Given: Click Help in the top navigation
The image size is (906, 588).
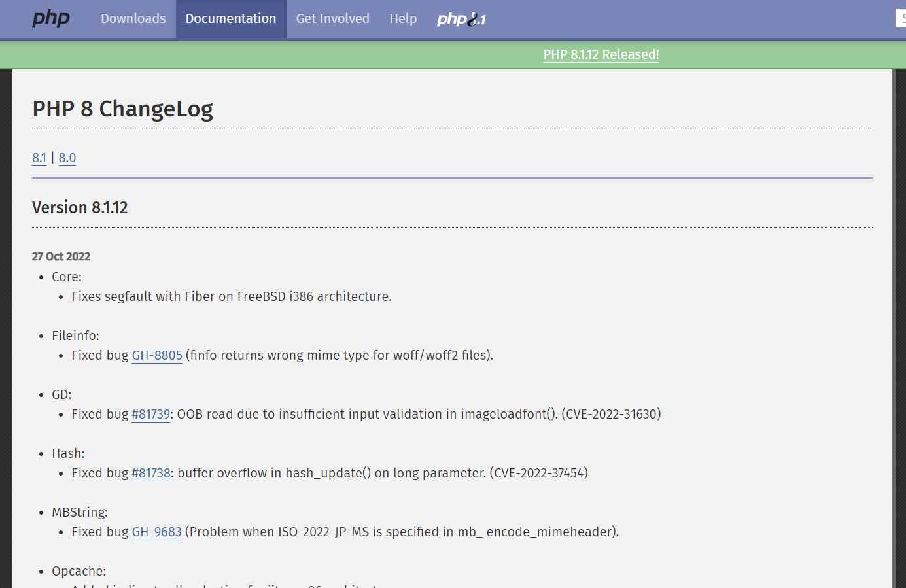Looking at the screenshot, I should pos(403,18).
